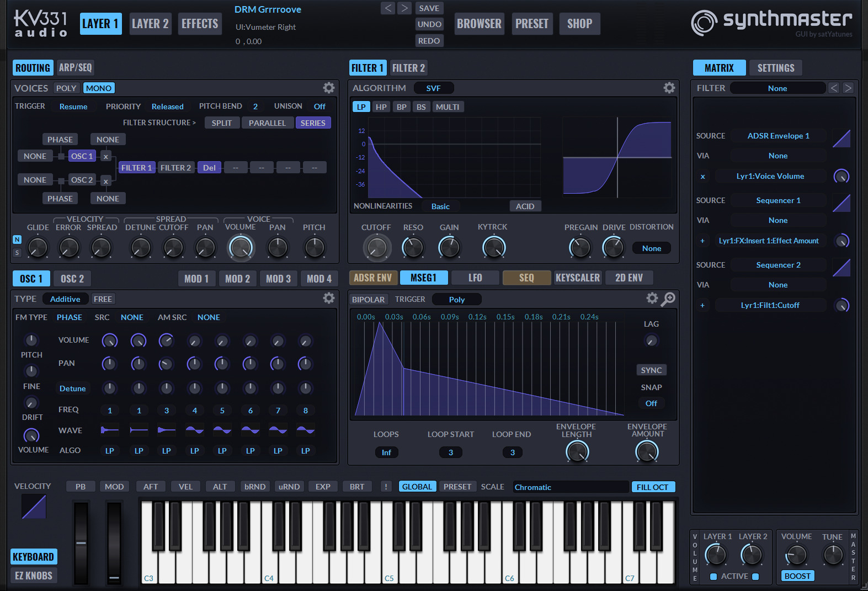This screenshot has height=591, width=868.
Task: Open the BROWSER
Action: click(479, 24)
